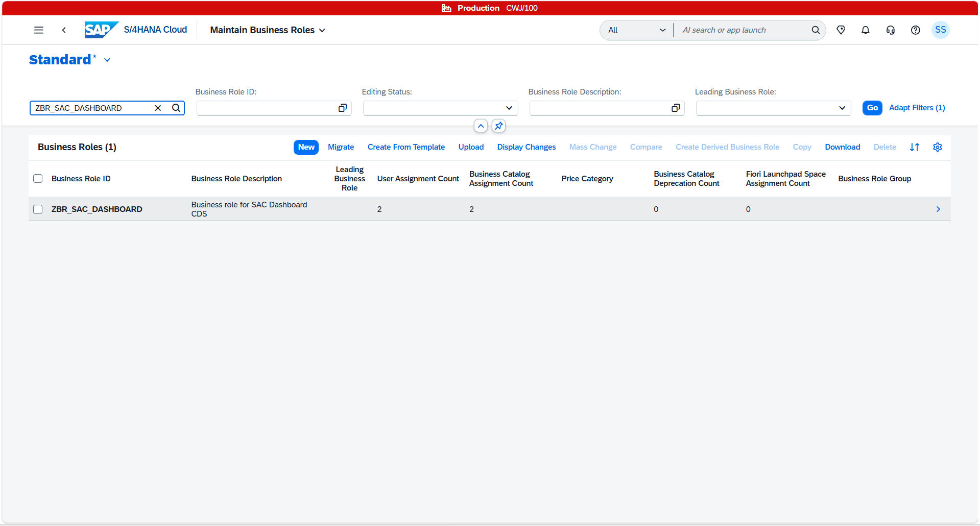Open table personalization settings gear

(938, 147)
